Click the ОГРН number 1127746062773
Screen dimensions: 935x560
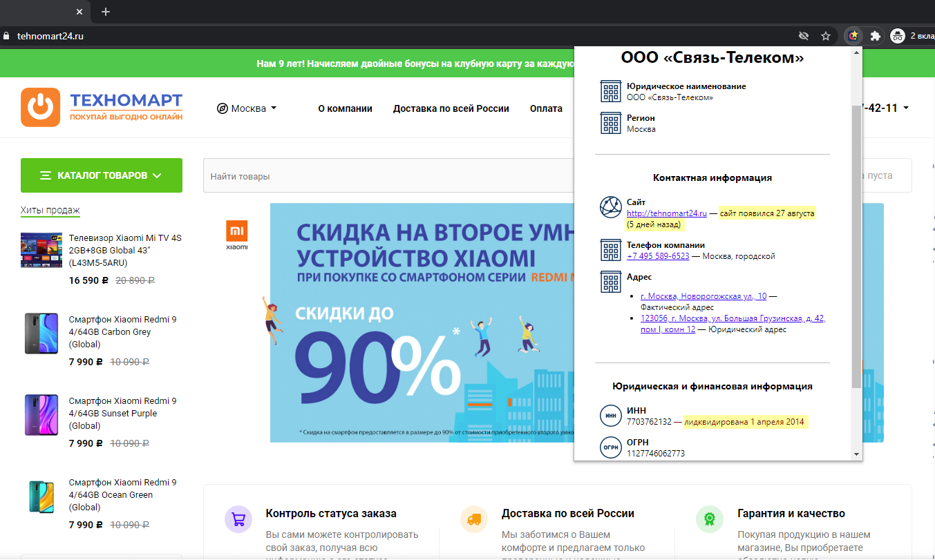click(656, 454)
